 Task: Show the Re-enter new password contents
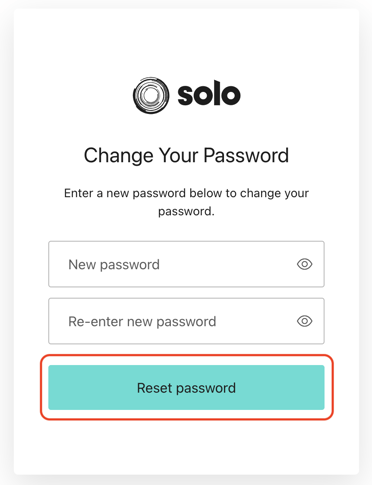pos(304,321)
